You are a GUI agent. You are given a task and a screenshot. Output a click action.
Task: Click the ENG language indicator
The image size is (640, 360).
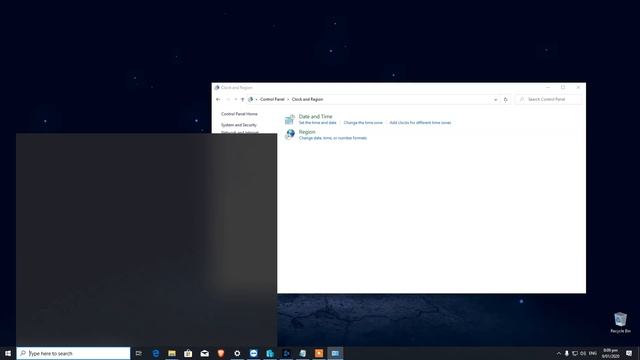click(x=593, y=353)
